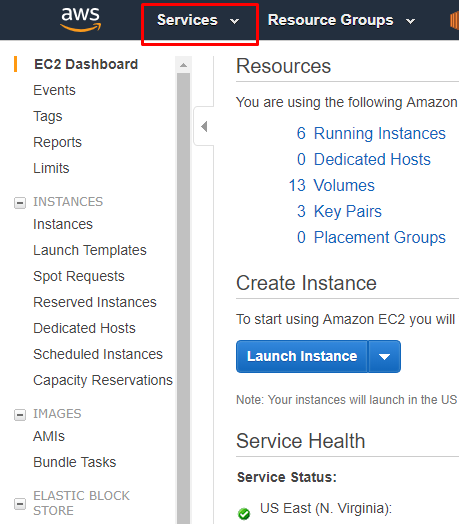
Task: Go to AMIs under Images
Action: 49,436
